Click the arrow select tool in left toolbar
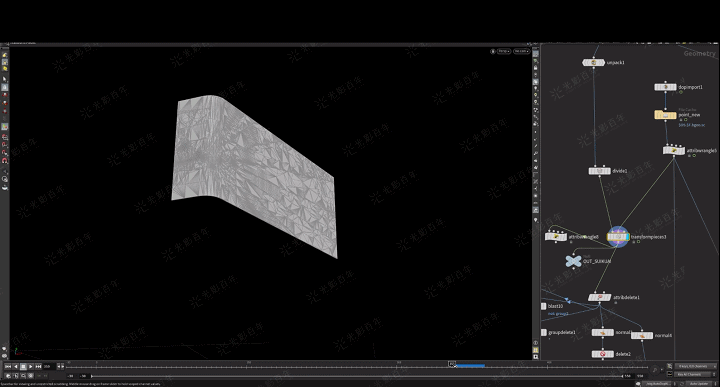Viewport: 720px width, 387px height. [x=5, y=79]
